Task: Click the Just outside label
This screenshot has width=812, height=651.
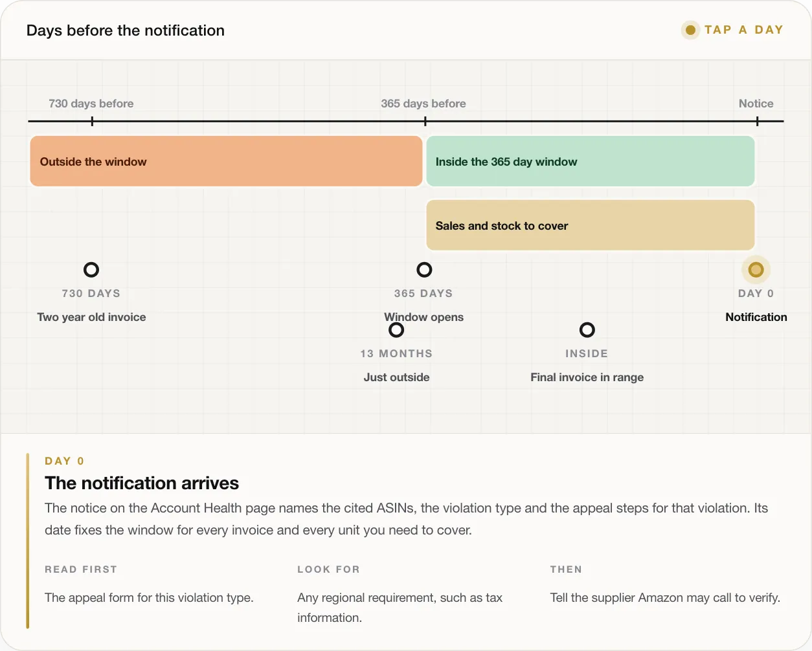Action: (396, 377)
